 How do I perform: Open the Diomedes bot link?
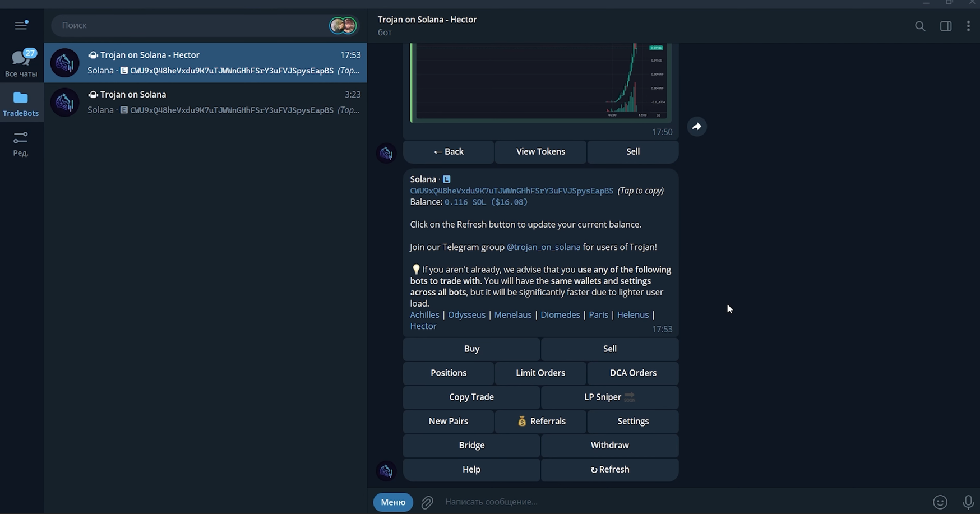coord(560,315)
